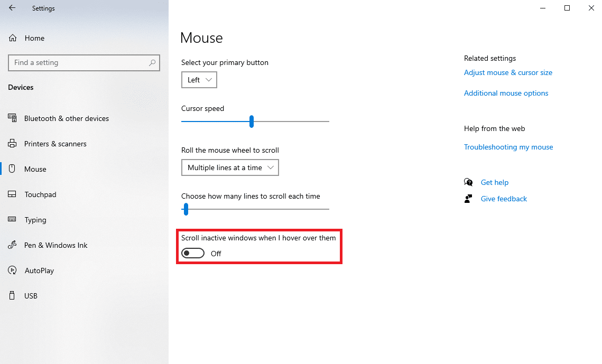Adjust the cursor speed slider
This screenshot has width=602, height=364.
[251, 121]
